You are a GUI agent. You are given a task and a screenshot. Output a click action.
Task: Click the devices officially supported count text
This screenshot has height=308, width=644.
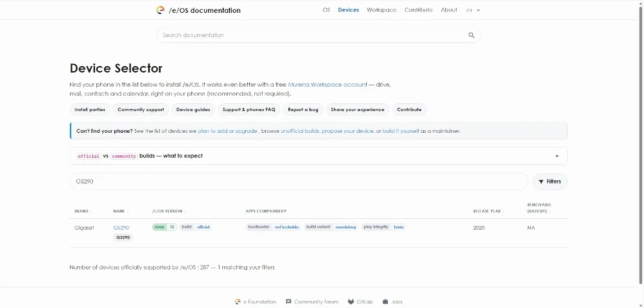point(172,268)
